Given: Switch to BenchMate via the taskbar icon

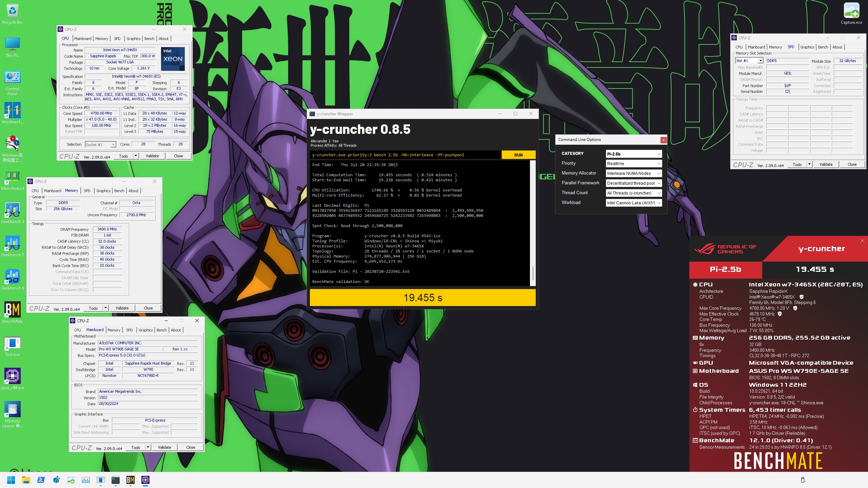Looking at the screenshot, I should click(x=131, y=480).
